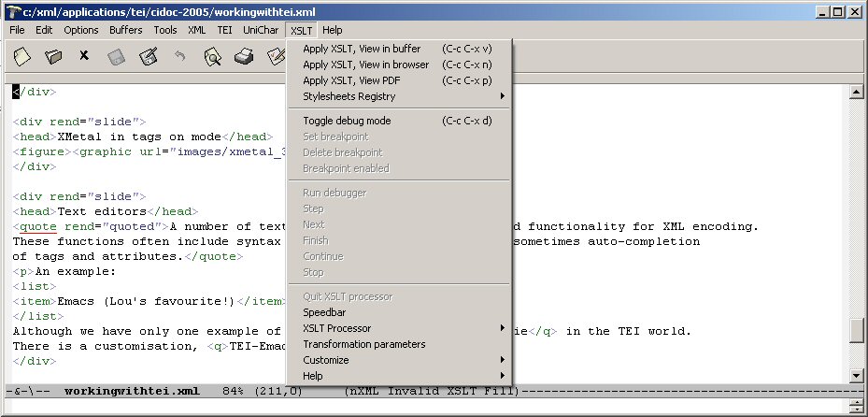Click the X close buffer icon
The width and height of the screenshot is (868, 417).
coord(84,56)
